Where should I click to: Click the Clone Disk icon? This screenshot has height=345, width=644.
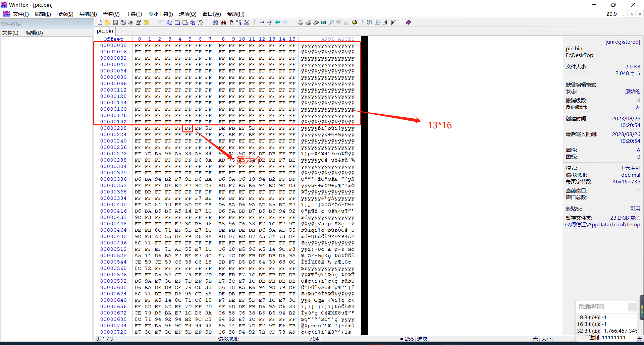308,22
